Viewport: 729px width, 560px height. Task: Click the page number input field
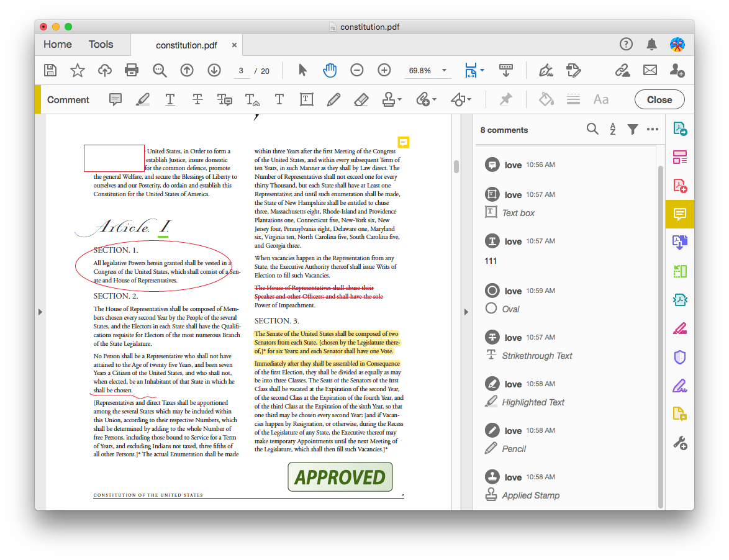[242, 70]
